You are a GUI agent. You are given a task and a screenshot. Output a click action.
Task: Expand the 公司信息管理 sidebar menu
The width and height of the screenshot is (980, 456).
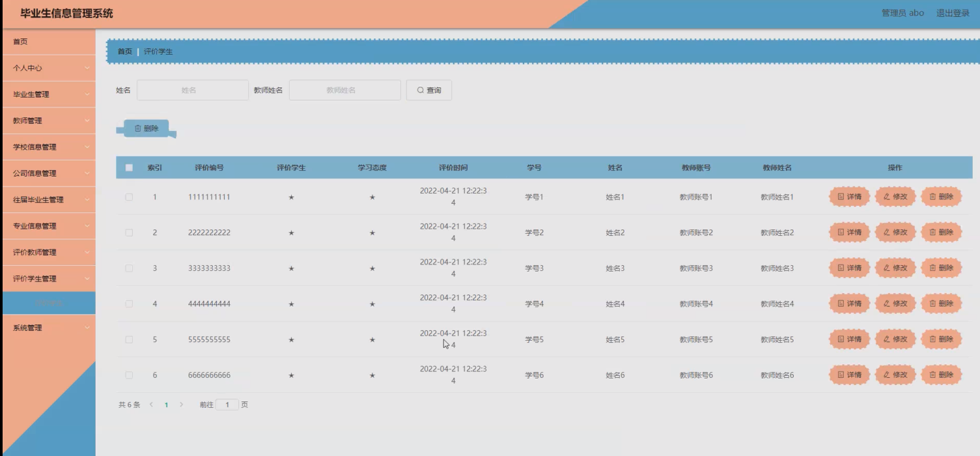coord(49,173)
